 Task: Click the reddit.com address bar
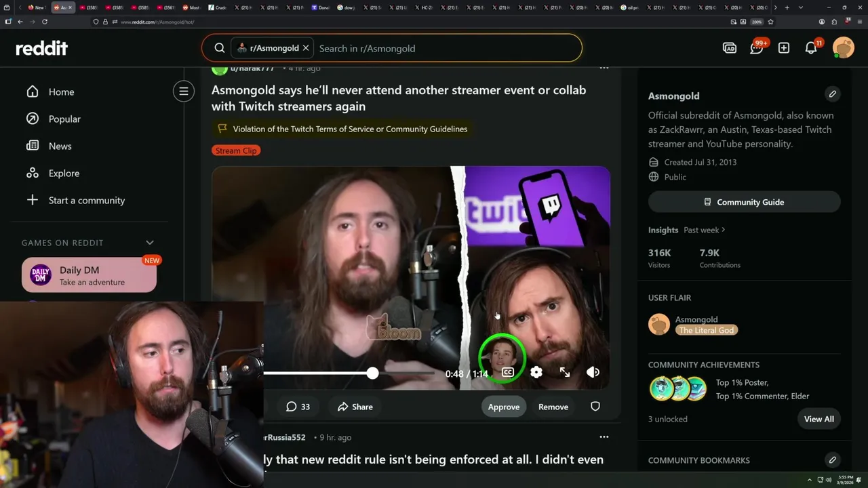point(407,22)
